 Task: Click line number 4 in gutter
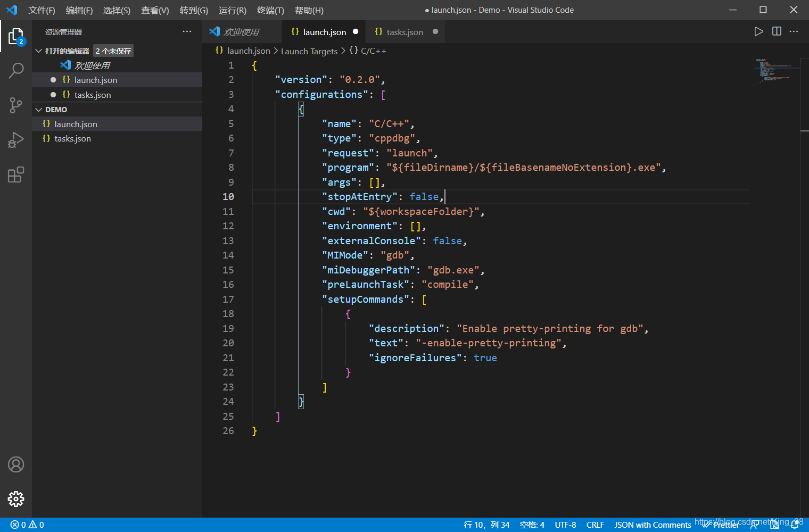pyautogui.click(x=231, y=109)
